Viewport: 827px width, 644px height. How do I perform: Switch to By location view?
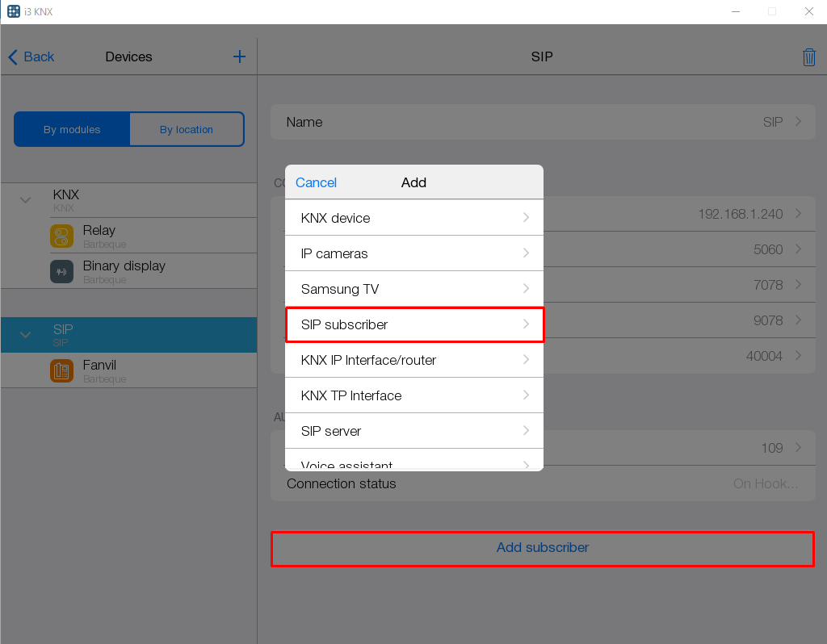click(x=187, y=129)
